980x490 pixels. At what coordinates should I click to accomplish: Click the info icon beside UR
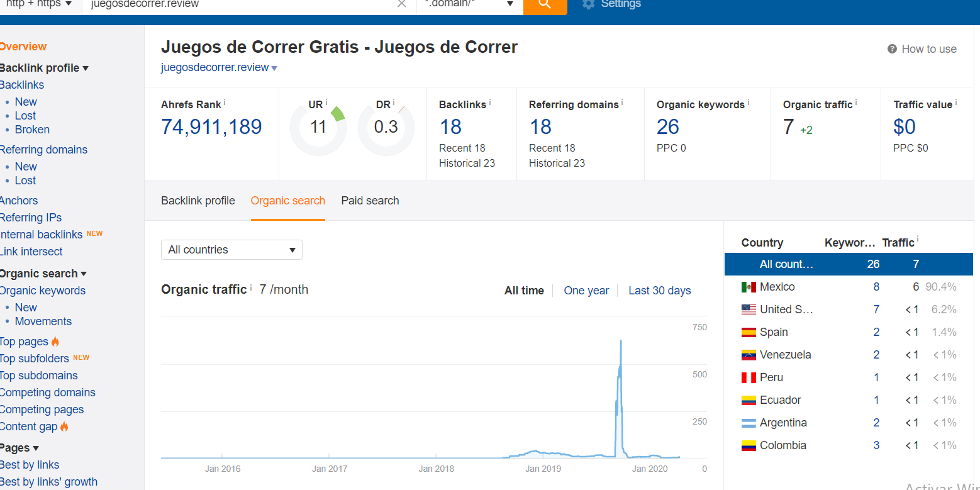coord(326,103)
